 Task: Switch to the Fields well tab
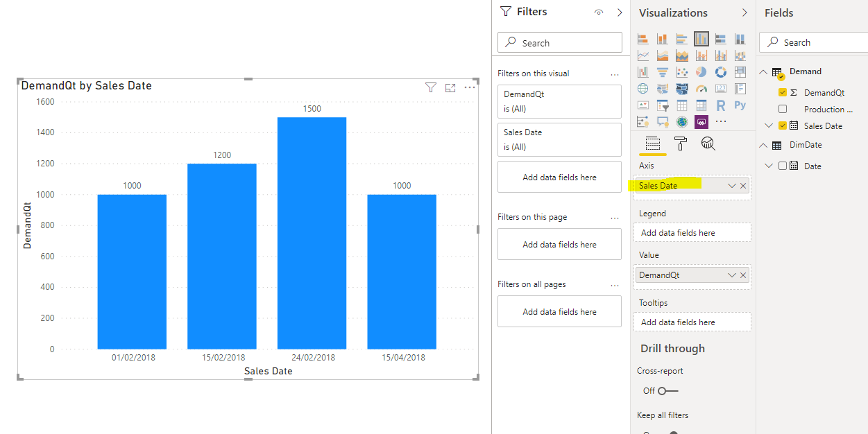tap(652, 144)
